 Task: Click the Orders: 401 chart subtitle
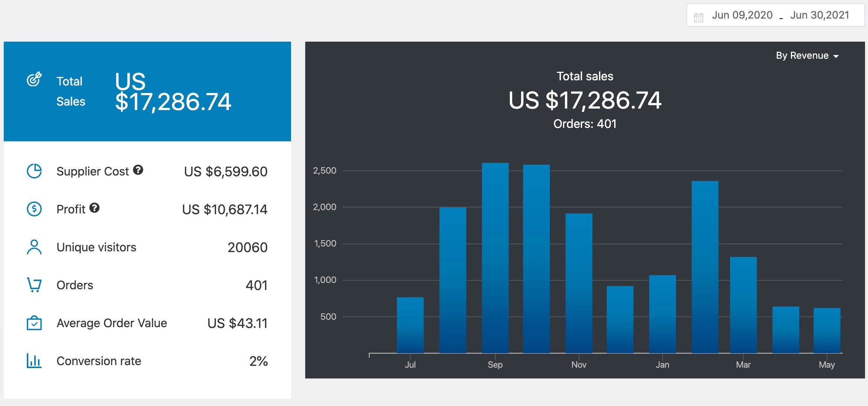click(585, 124)
